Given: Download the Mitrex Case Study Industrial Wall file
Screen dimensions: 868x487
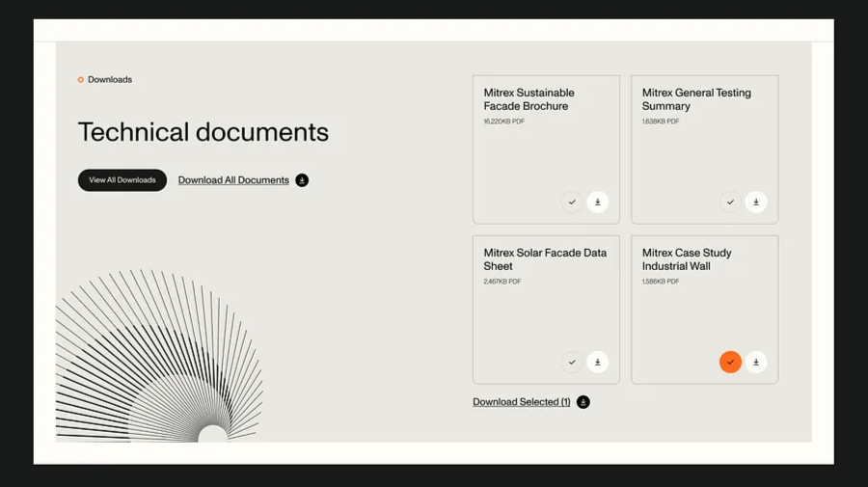Looking at the screenshot, I should 755,362.
